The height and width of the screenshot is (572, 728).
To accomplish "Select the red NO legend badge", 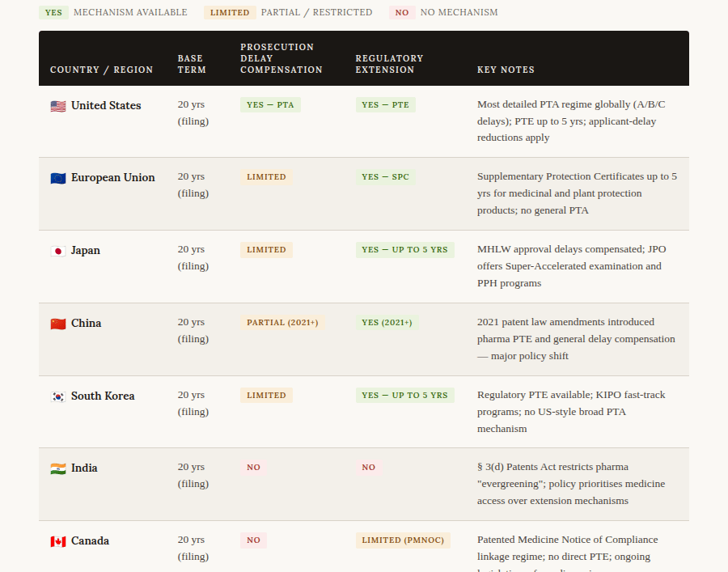I will point(402,13).
